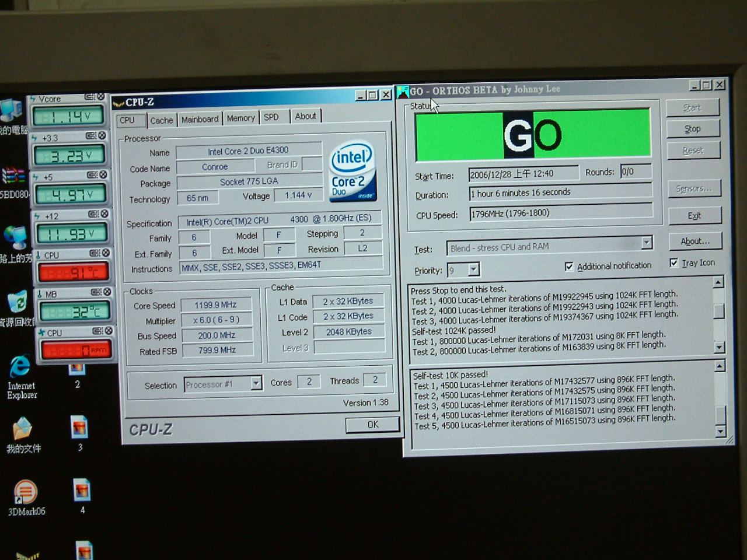
Task: Switch to the SPD tab in CPU-Z
Action: pos(271,117)
